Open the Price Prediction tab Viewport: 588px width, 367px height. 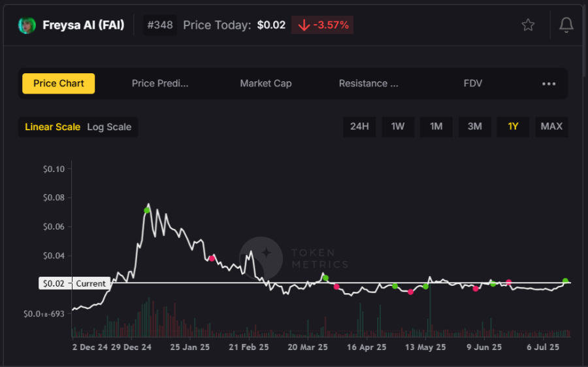click(160, 84)
